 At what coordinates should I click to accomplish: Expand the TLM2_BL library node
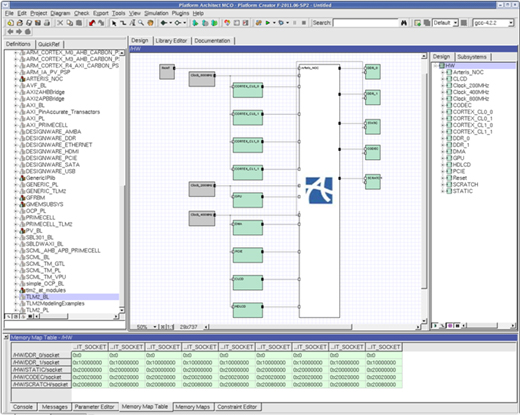point(16,297)
